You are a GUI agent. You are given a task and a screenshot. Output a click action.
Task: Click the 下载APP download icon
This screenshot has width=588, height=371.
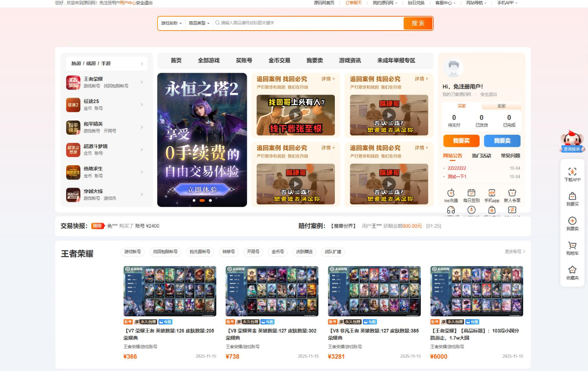572,172
